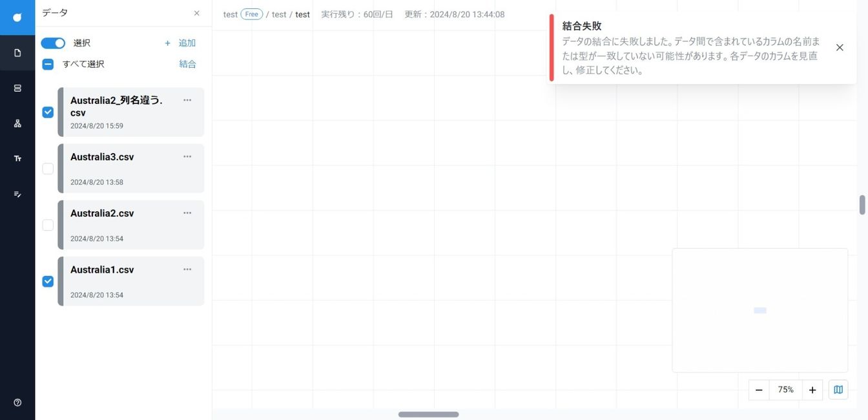Select the Australia1.csv file name
This screenshot has height=420, width=868.
[x=102, y=269]
